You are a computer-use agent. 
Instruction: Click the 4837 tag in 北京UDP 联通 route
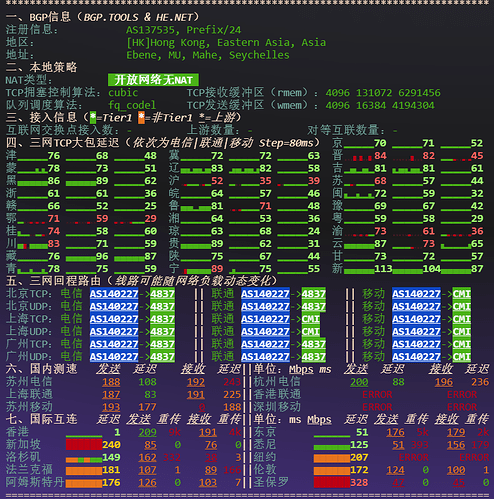[x=314, y=306]
